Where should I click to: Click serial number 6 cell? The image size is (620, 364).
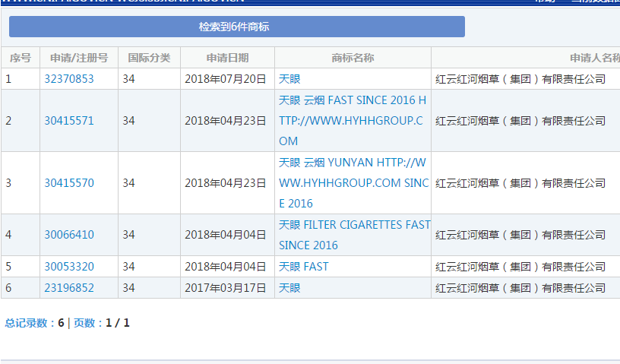(21, 288)
